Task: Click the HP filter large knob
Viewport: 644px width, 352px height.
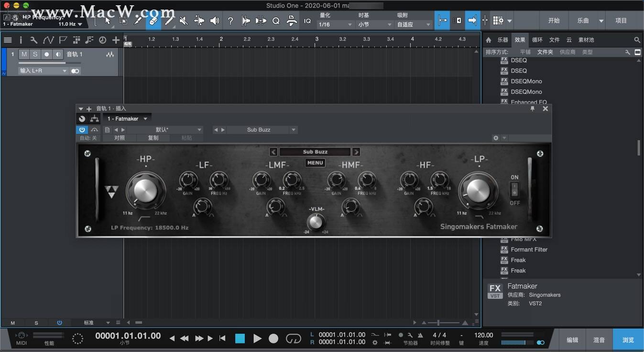Action: coord(145,190)
